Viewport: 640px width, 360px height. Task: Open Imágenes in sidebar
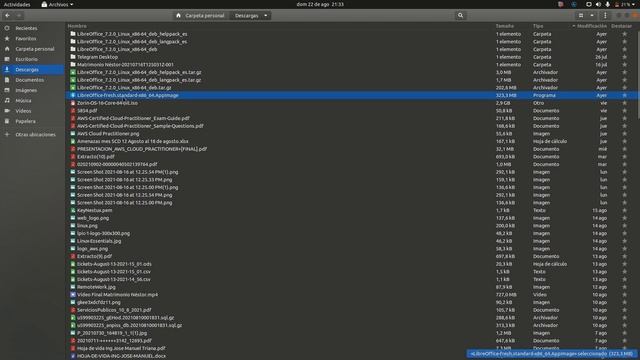click(26, 90)
